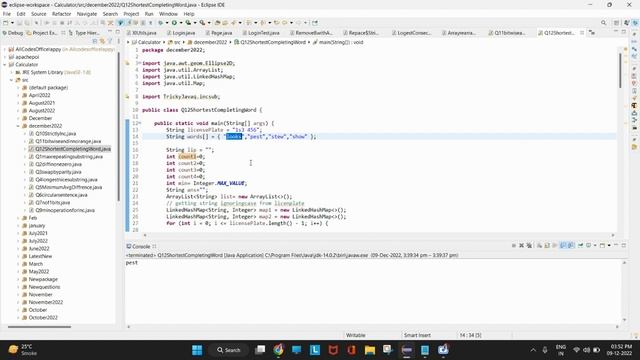Click the Link with Editor icon
Viewport: 640px width, 360px height.
[x=102, y=41]
